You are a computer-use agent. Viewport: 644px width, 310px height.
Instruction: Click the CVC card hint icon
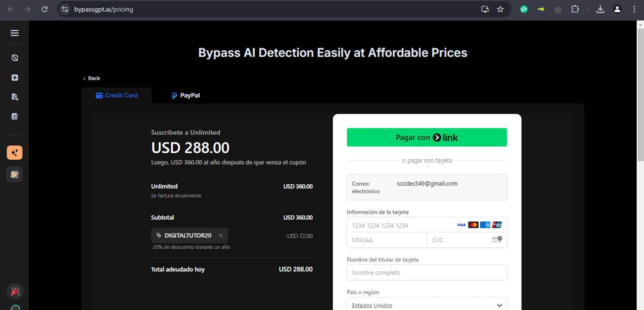click(497, 240)
